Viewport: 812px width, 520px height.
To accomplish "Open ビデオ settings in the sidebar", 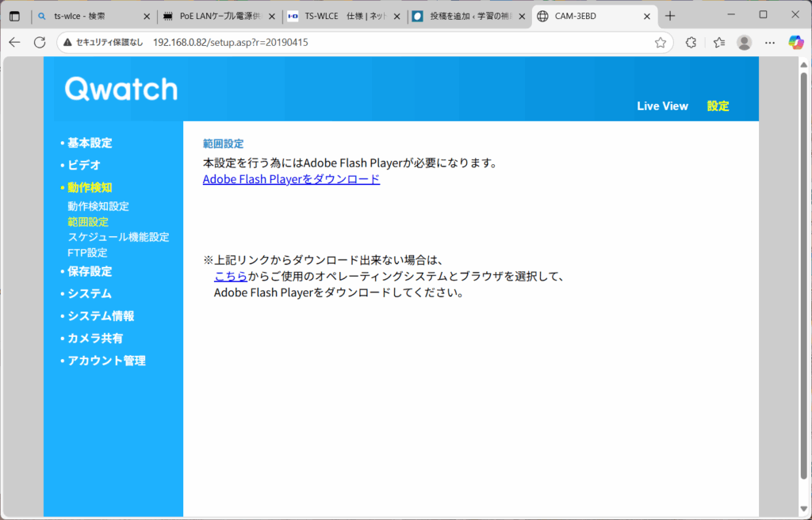I will point(84,165).
